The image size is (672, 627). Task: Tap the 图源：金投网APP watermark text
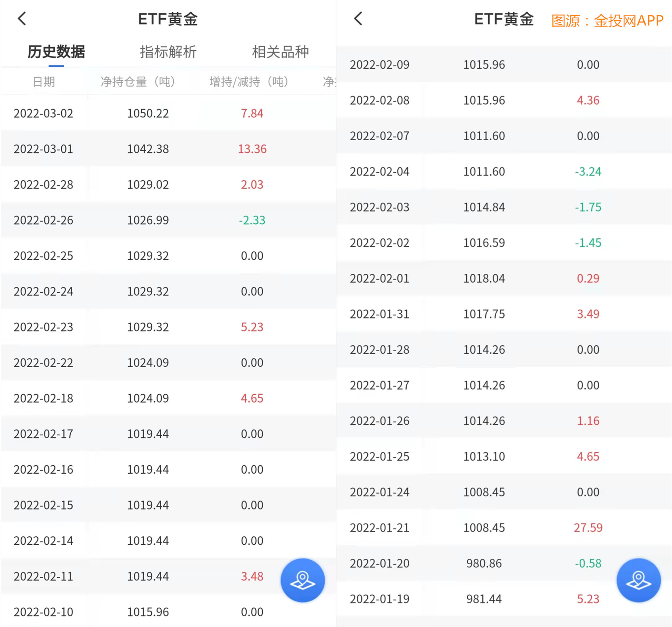607,21
